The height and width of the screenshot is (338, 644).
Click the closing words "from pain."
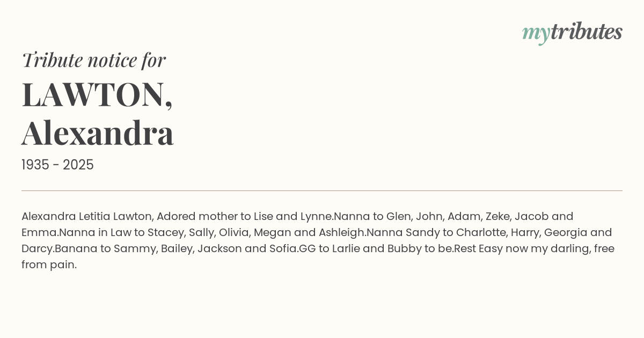[x=49, y=264]
